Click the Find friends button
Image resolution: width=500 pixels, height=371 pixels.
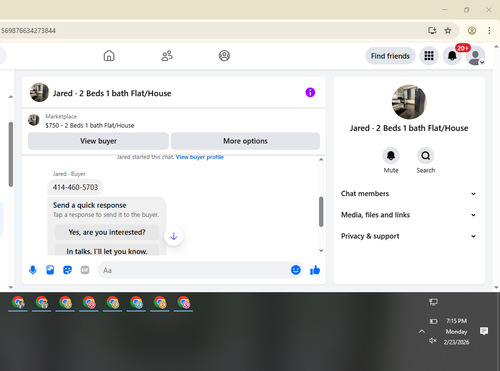point(390,56)
